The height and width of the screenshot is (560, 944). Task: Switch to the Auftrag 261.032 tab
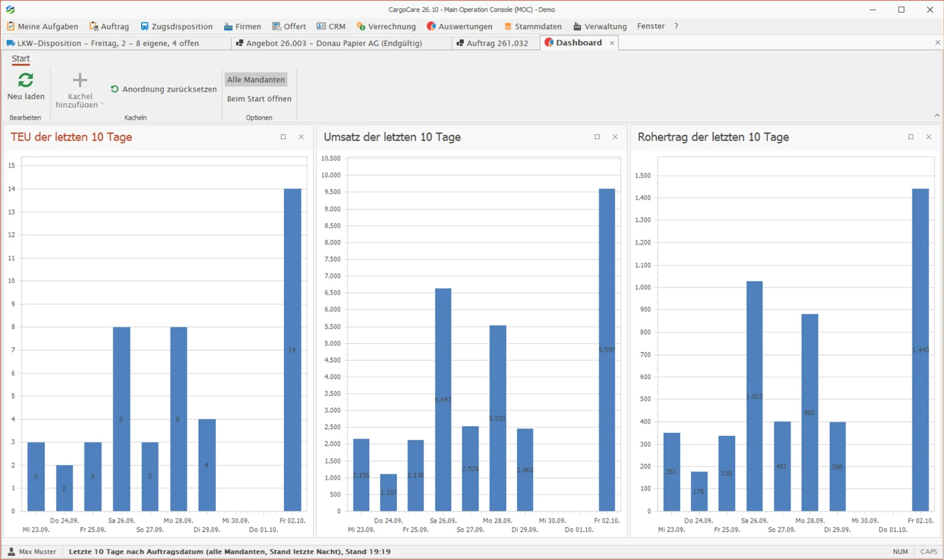point(497,43)
